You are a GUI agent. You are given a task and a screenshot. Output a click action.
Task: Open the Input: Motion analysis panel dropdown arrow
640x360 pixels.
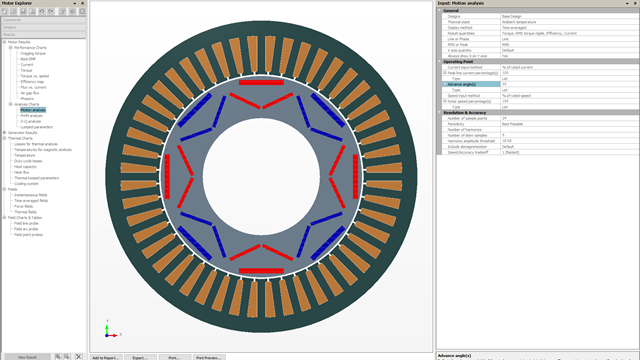click(627, 3)
